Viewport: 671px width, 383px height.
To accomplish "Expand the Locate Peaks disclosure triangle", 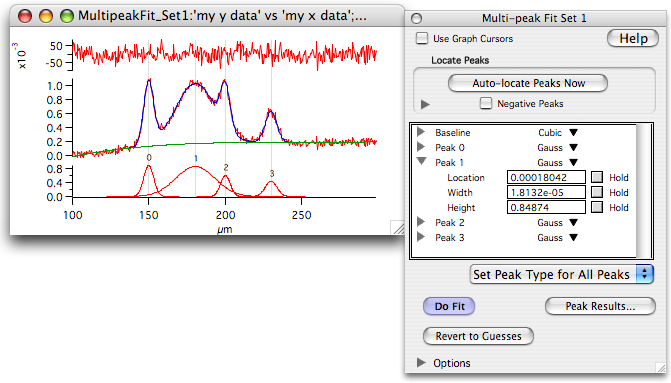I will [x=425, y=104].
